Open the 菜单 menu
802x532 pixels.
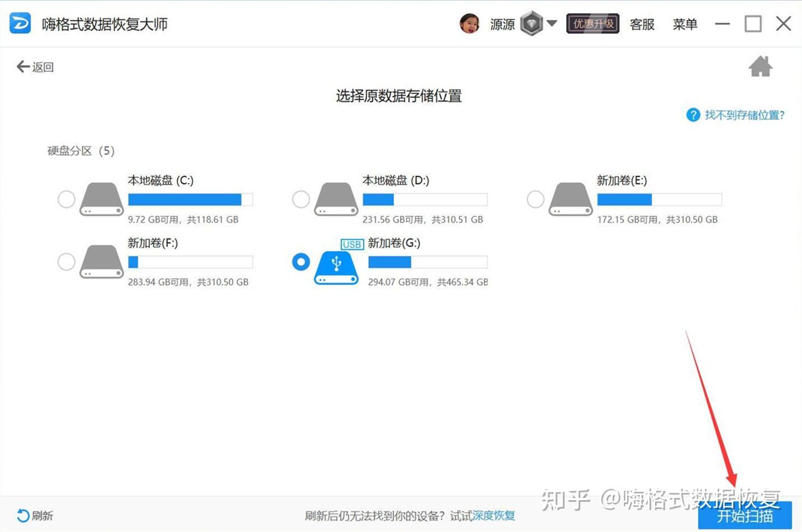[685, 24]
